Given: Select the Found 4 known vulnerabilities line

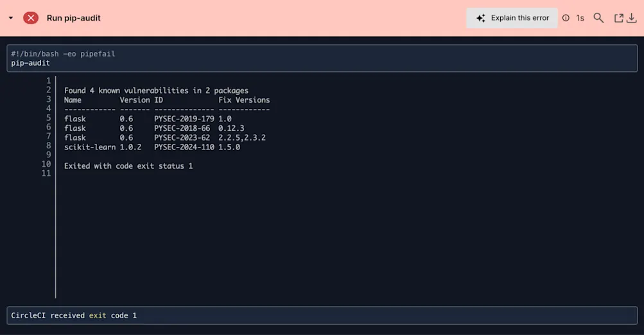Looking at the screenshot, I should [x=156, y=90].
